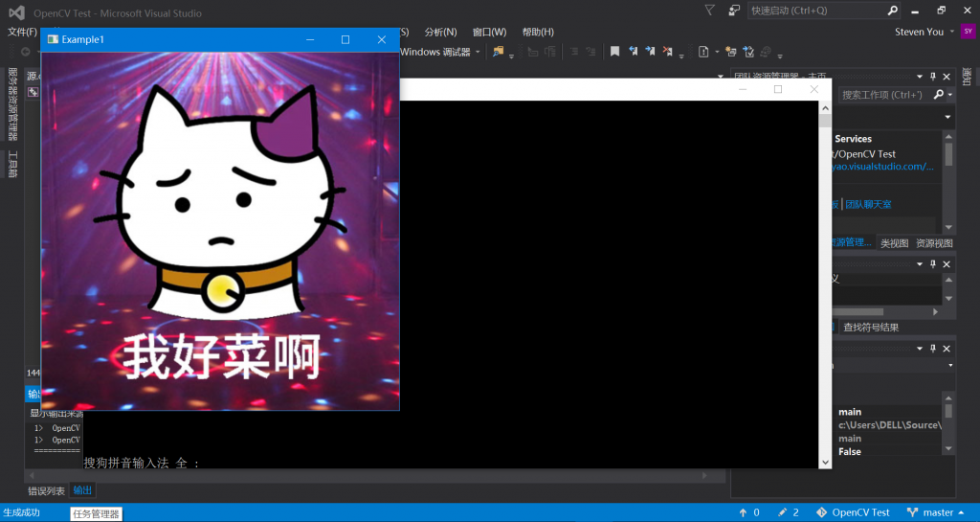
Task: Click the increase indent toolbar icon
Action: tap(550, 52)
